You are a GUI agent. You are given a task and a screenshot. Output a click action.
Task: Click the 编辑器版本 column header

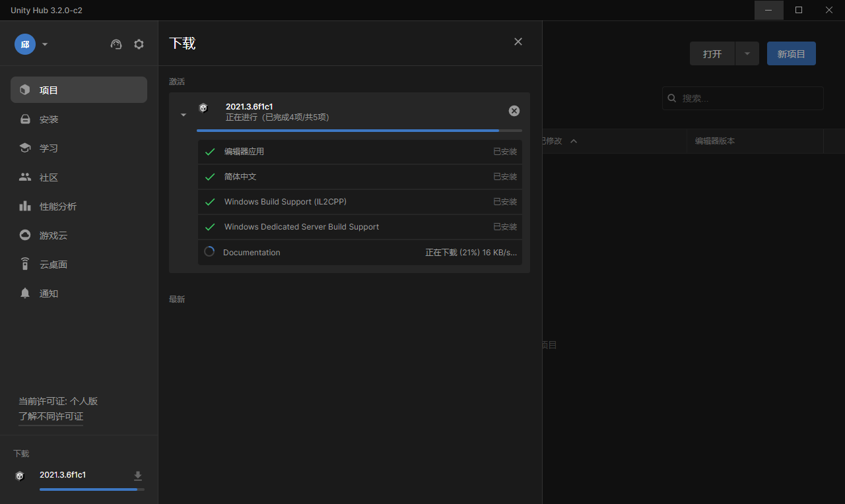(715, 141)
